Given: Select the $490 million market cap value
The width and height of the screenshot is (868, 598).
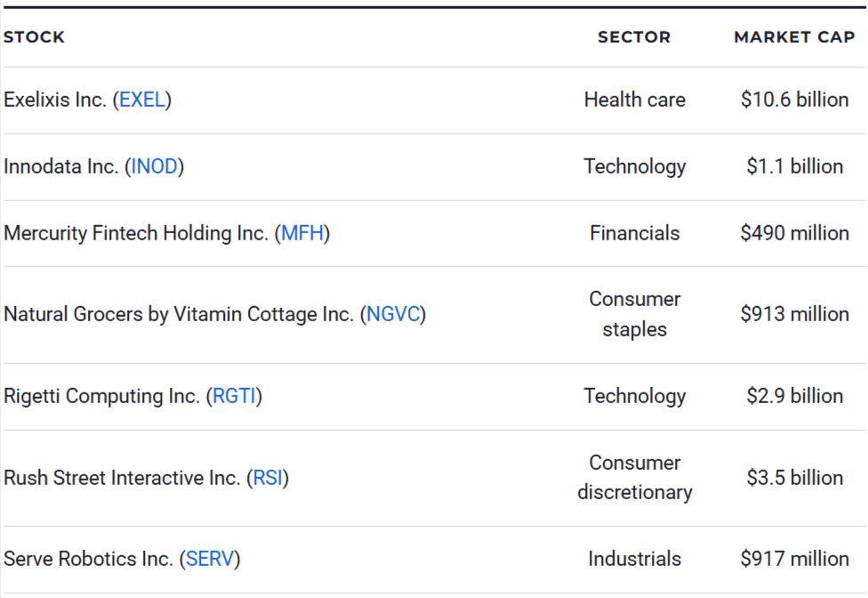Looking at the screenshot, I should [x=794, y=233].
